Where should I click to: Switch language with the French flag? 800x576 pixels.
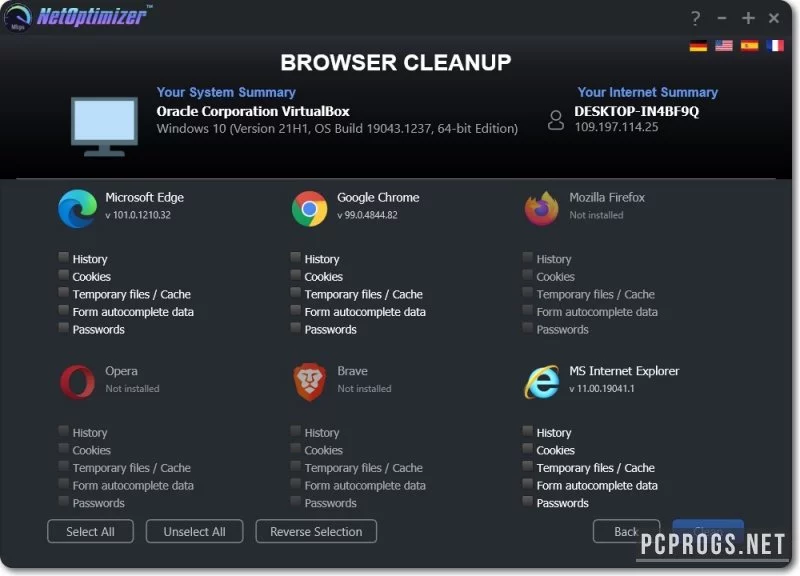tap(774, 46)
